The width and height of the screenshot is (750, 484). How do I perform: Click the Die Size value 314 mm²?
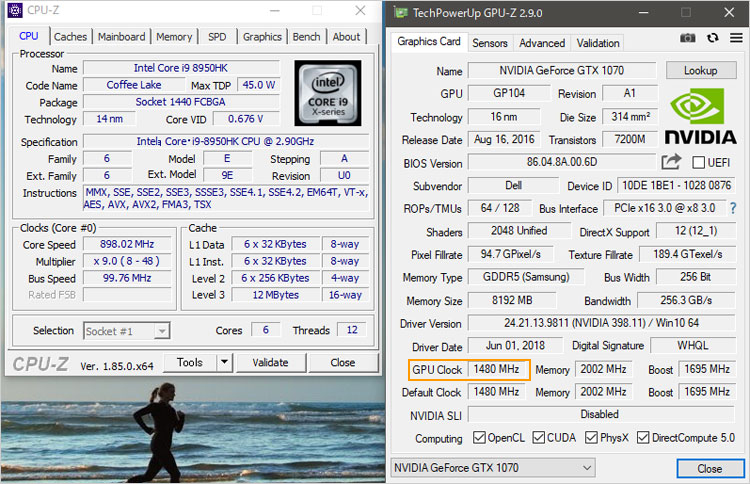[630, 116]
